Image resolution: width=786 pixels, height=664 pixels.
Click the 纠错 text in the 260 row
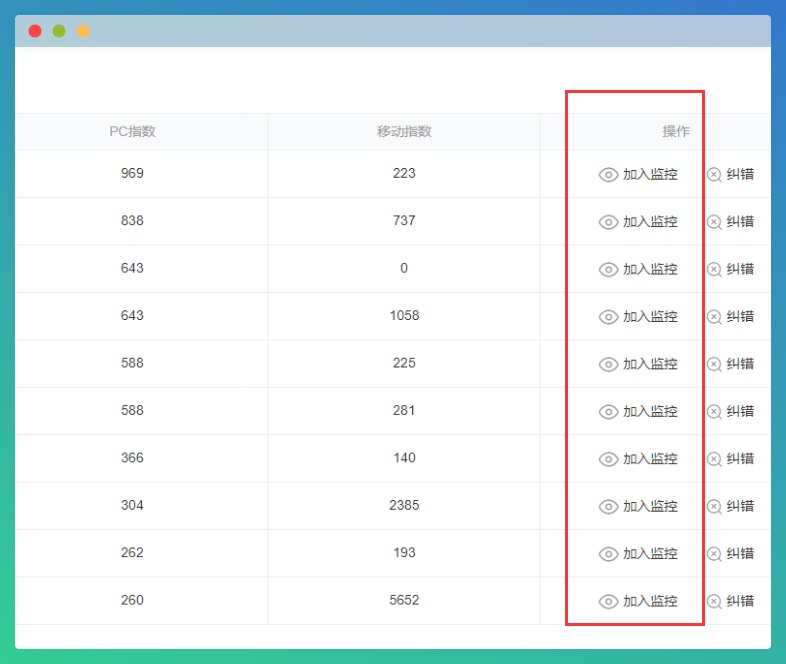click(x=740, y=601)
